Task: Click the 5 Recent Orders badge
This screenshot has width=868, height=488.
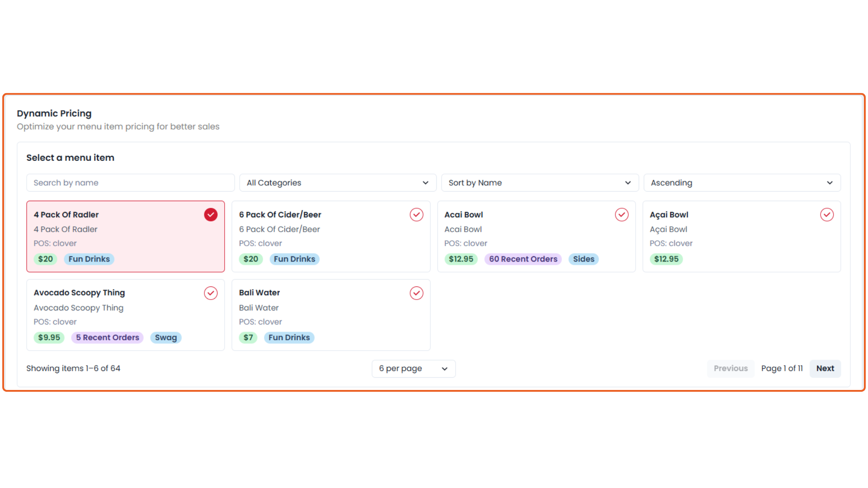Action: [107, 338]
